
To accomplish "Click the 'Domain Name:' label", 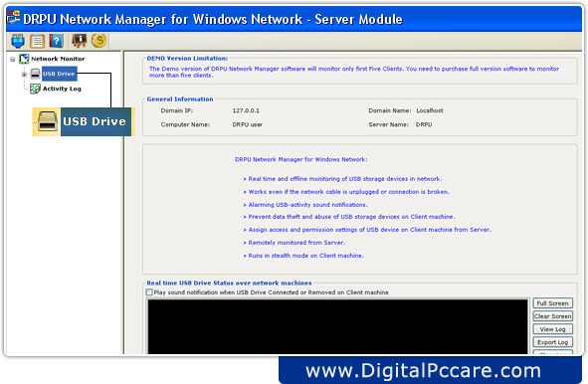I will point(390,110).
